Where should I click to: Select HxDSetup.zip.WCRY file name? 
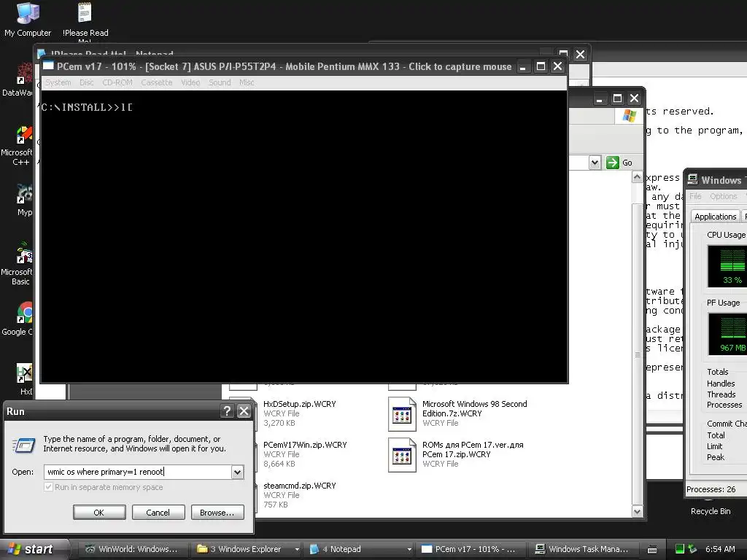299,404
